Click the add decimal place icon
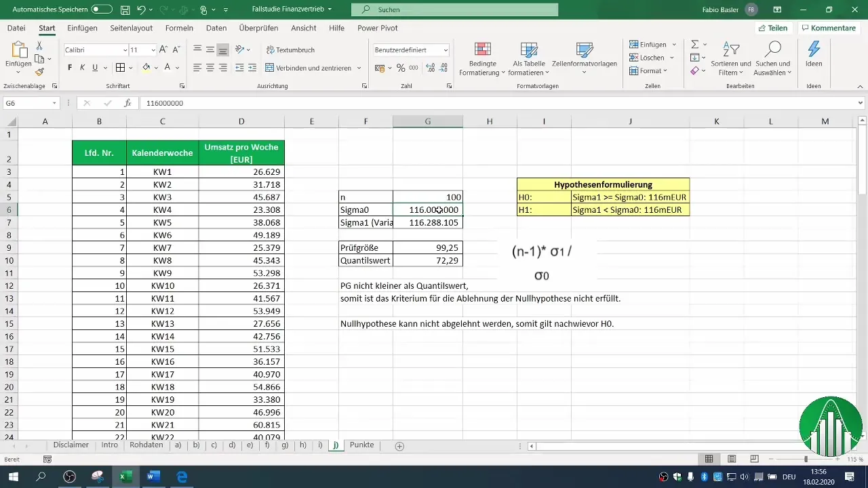This screenshot has width=868, height=488. (429, 68)
